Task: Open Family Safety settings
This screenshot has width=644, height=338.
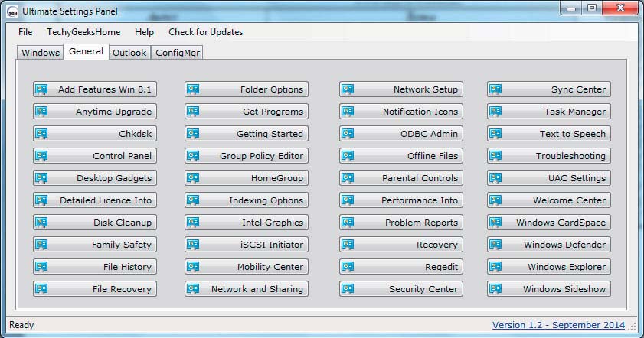Action: point(95,244)
